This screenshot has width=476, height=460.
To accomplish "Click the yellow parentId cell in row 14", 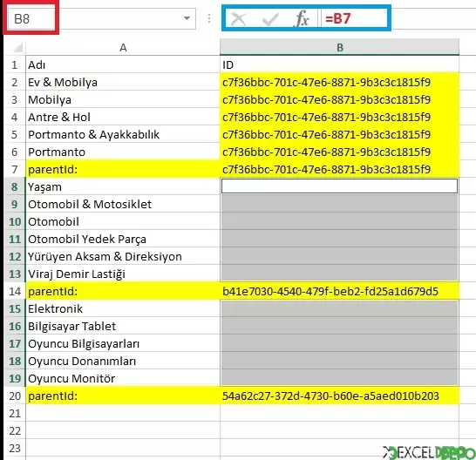I will tap(123, 291).
